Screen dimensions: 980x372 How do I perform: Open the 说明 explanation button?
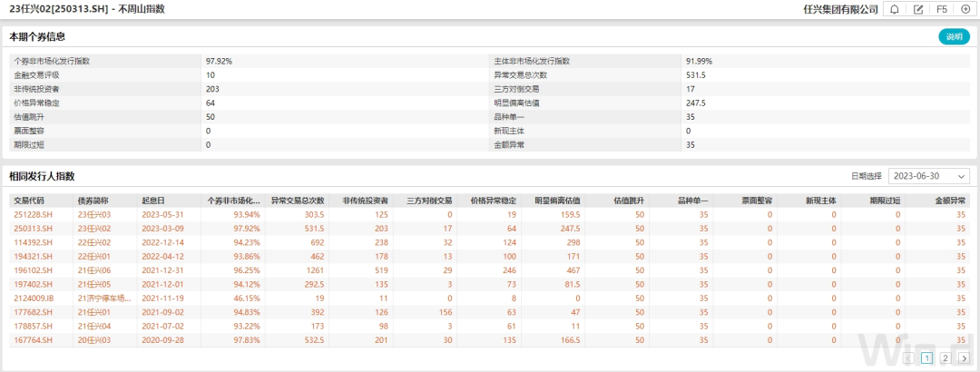pyautogui.click(x=955, y=37)
